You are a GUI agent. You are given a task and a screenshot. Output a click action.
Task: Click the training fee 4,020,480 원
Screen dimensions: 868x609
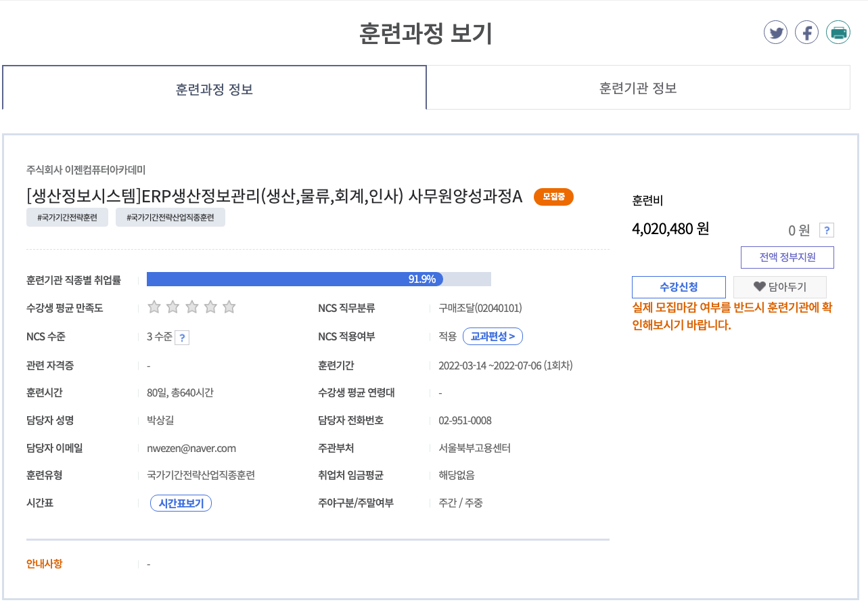pos(670,229)
